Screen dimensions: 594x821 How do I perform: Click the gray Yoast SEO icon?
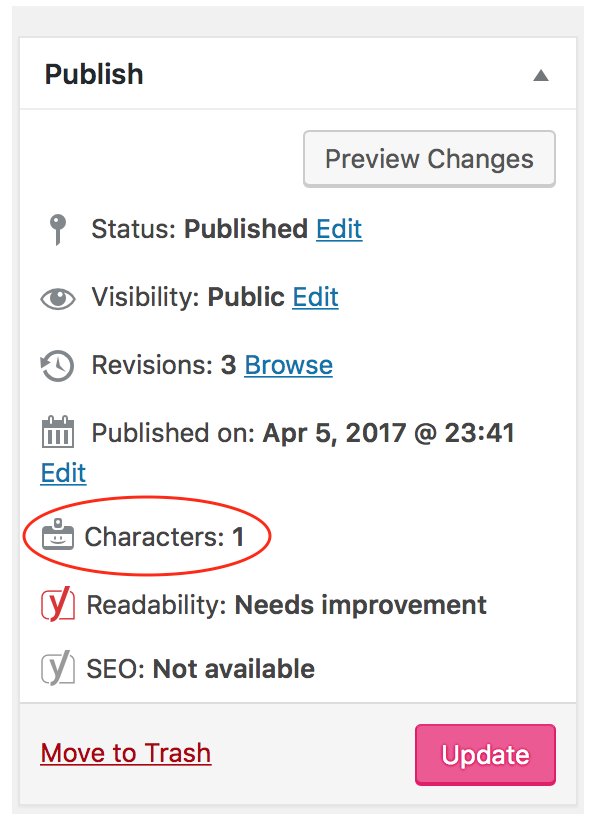click(58, 667)
